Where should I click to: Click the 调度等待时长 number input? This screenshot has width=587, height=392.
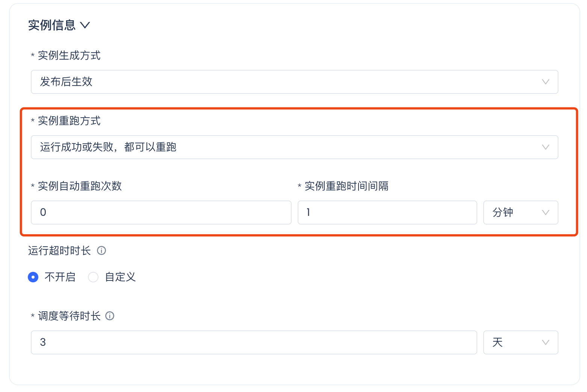[x=254, y=342]
